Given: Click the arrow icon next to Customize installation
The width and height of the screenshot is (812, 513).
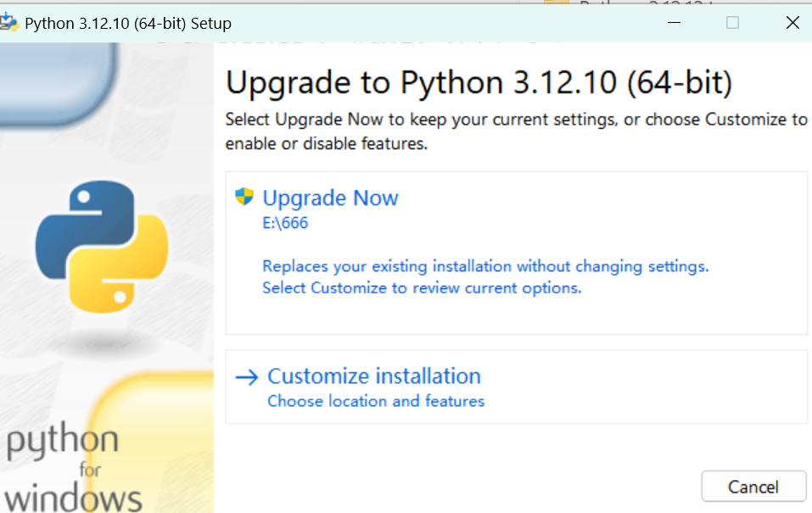Looking at the screenshot, I should click(x=247, y=376).
